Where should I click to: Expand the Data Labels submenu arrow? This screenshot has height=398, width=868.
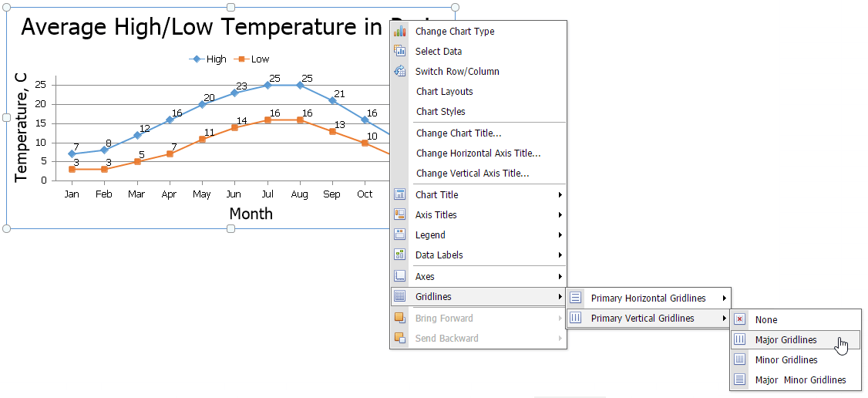[560, 255]
